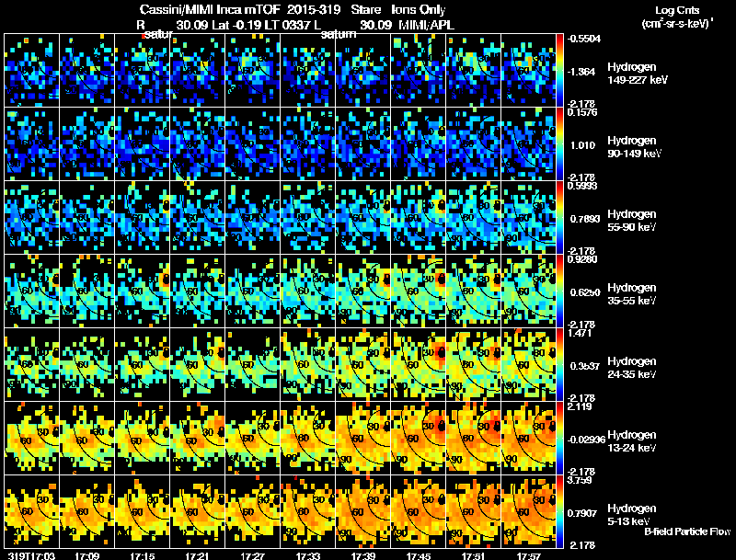736x560 pixels.
Task: Click the 'Hydrogen 55-90 keV' row label
Action: (632, 221)
